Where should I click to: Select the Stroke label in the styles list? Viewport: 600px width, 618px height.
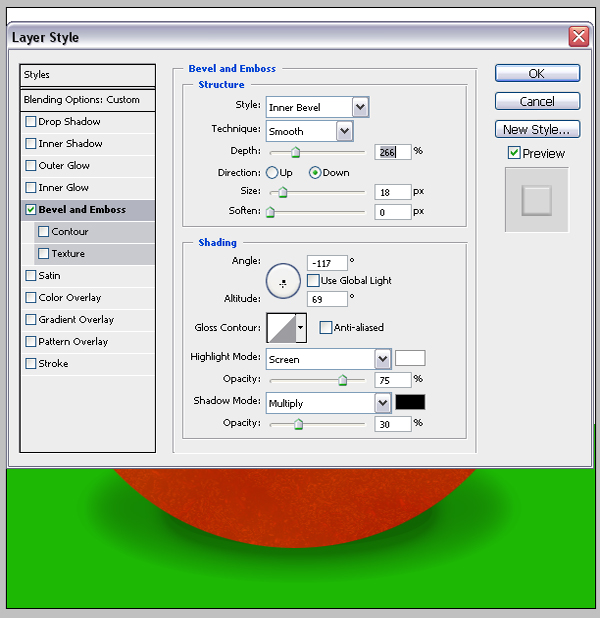tap(53, 363)
